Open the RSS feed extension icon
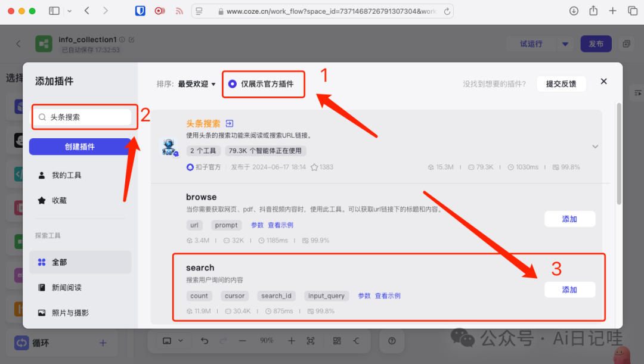This screenshot has height=364, width=644. [x=179, y=11]
